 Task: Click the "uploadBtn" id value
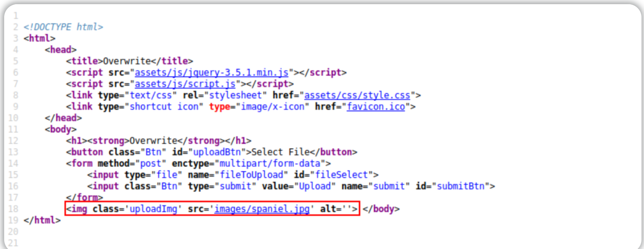[218, 152]
